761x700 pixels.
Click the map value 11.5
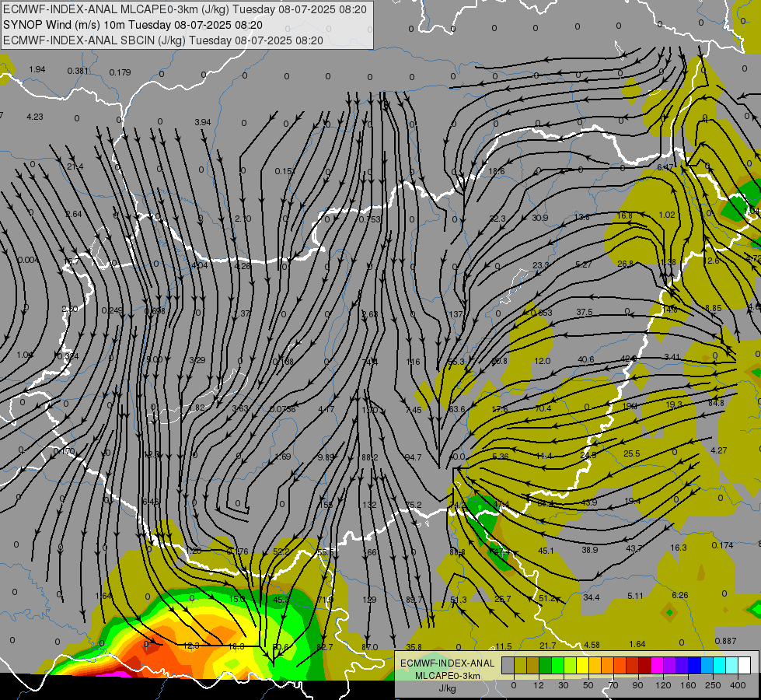[x=503, y=646]
